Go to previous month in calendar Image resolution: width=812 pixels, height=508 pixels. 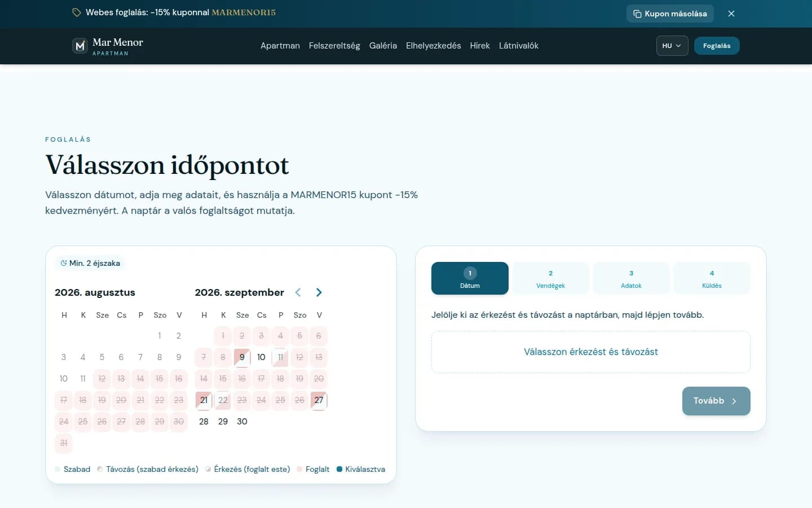(x=298, y=292)
